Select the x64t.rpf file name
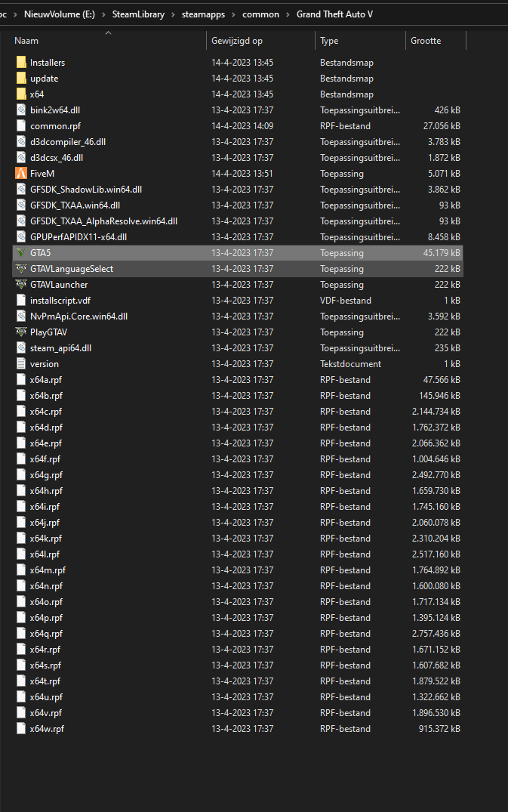 tap(45, 681)
